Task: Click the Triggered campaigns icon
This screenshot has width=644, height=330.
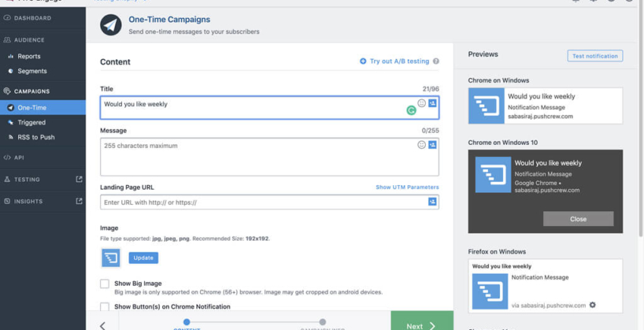Action: coord(11,123)
